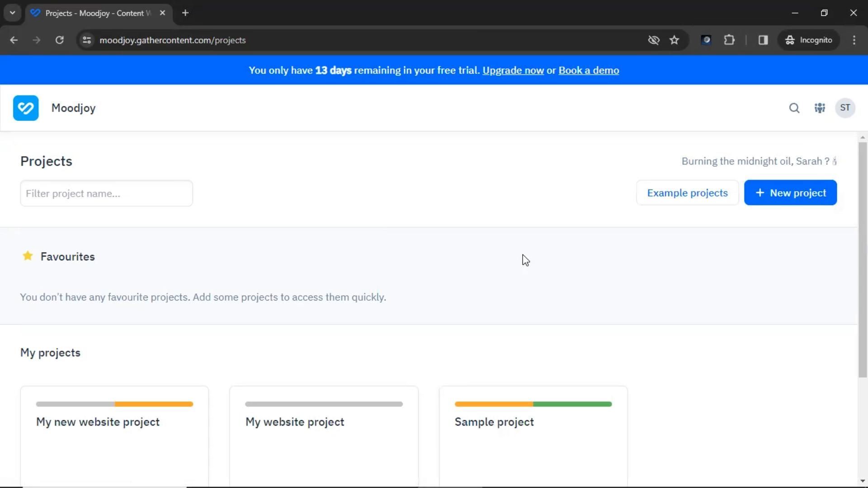Bookmark page with the star icon

click(x=675, y=40)
